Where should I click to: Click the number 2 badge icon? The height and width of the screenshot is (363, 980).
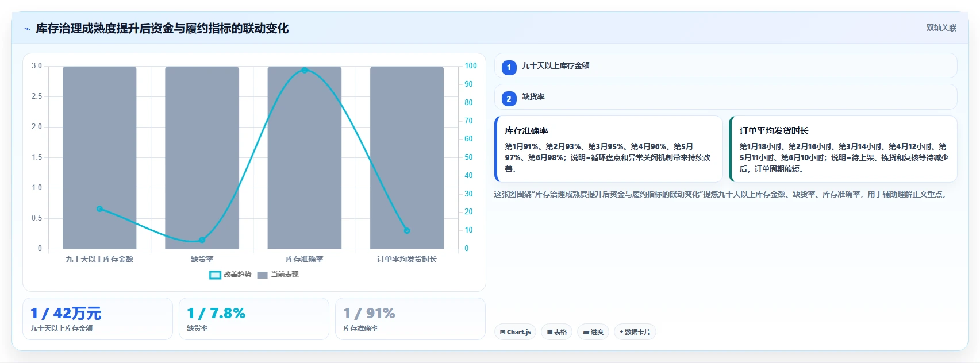pos(509,99)
